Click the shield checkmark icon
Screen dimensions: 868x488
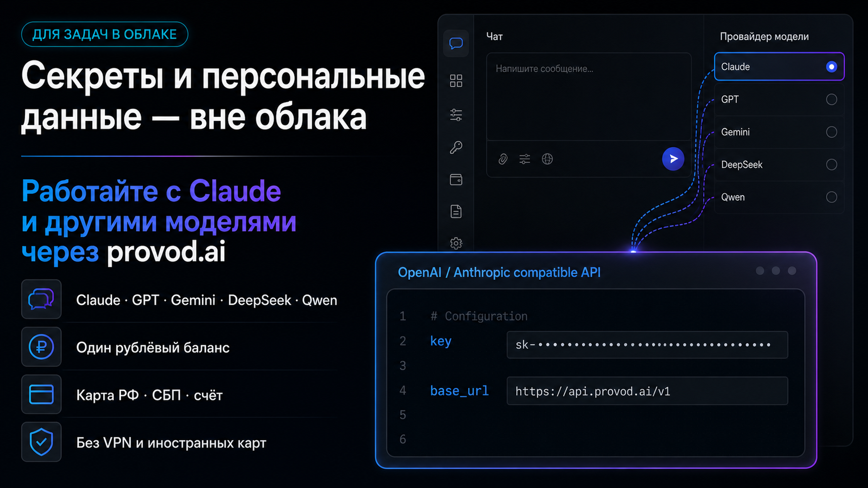(41, 442)
